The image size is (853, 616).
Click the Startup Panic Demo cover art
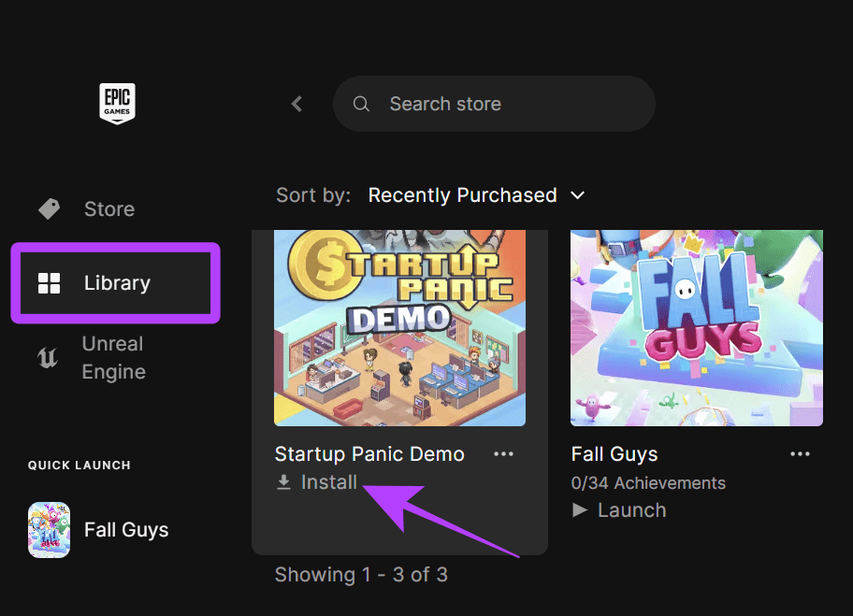400,328
